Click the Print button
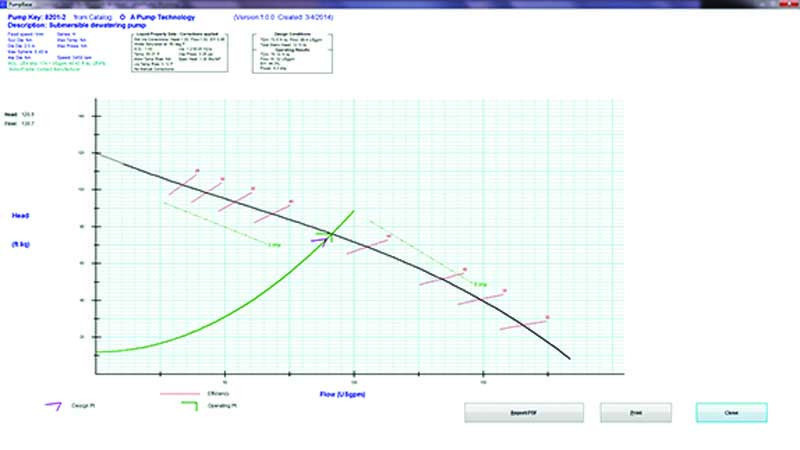This screenshot has height=450, width=800. (x=636, y=413)
